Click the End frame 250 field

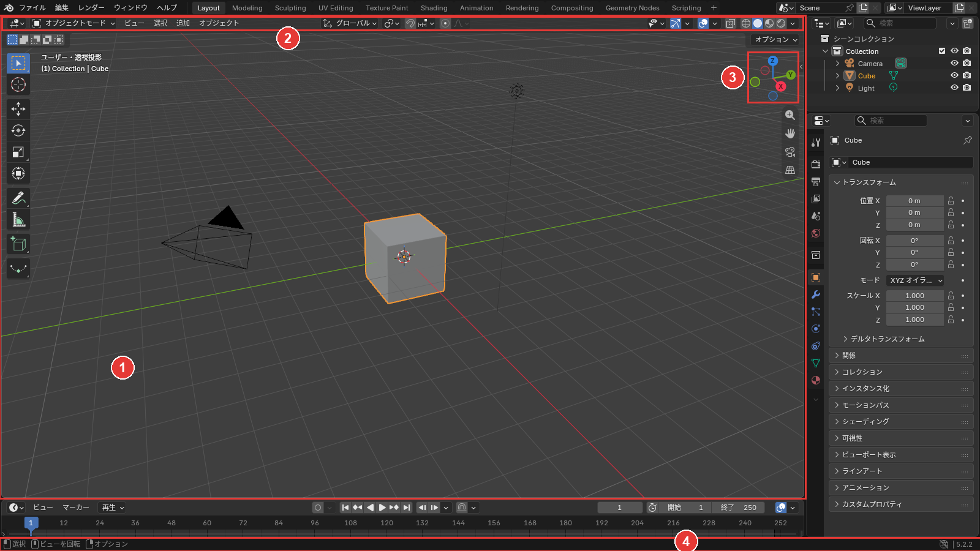tap(739, 508)
